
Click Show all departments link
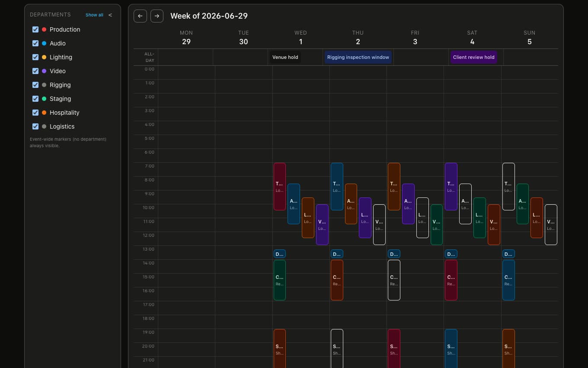coord(94,15)
